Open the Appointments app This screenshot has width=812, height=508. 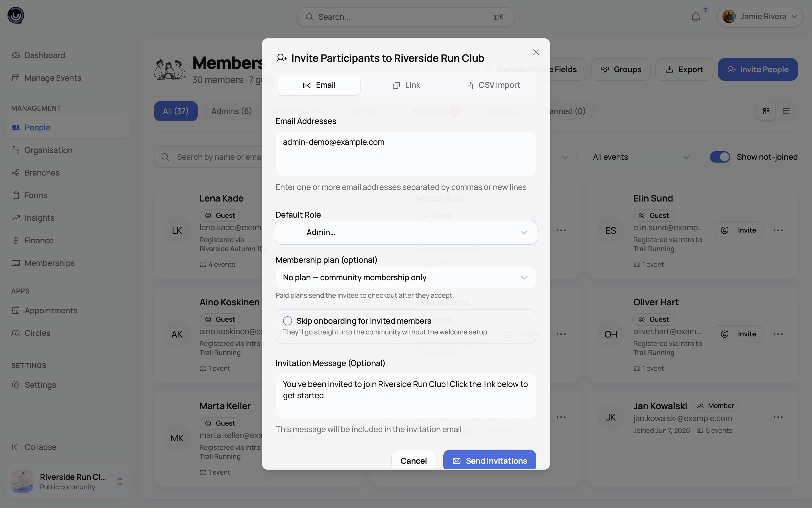tap(67, 310)
